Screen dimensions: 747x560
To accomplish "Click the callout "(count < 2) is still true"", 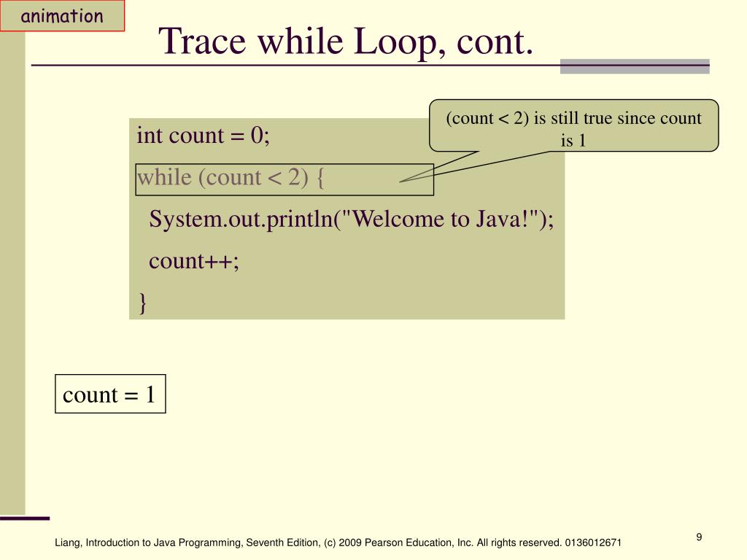I will pos(573,125).
